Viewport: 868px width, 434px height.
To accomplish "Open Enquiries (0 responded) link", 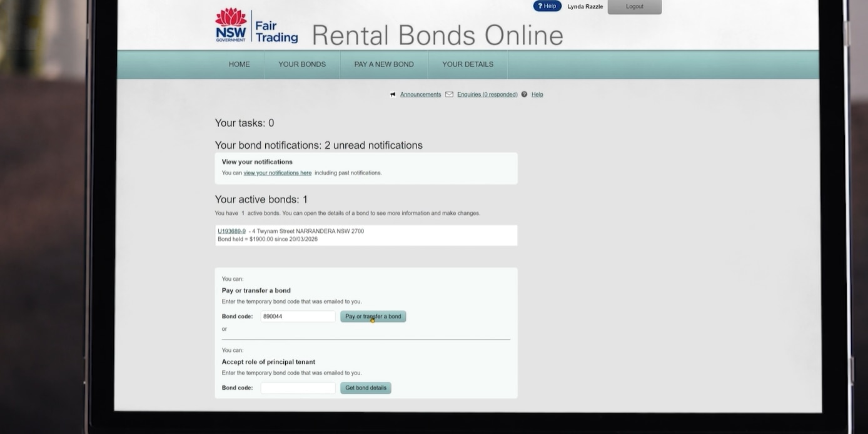I will point(487,94).
